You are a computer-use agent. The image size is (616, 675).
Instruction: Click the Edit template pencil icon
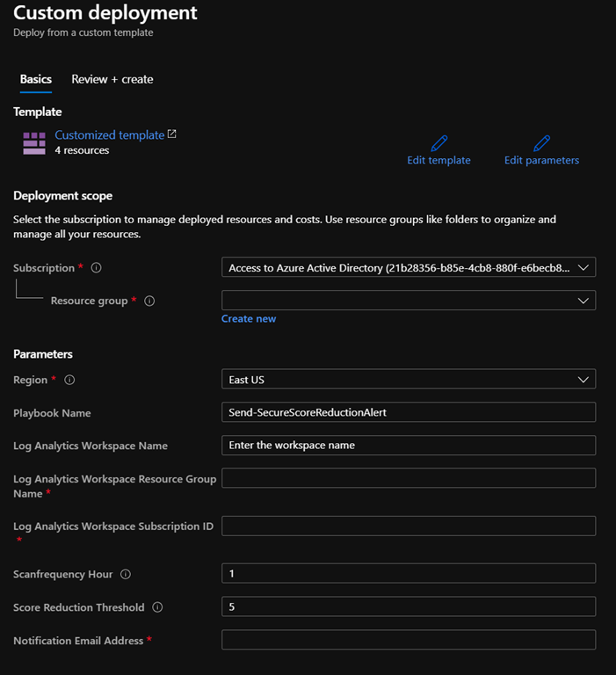pos(439,143)
